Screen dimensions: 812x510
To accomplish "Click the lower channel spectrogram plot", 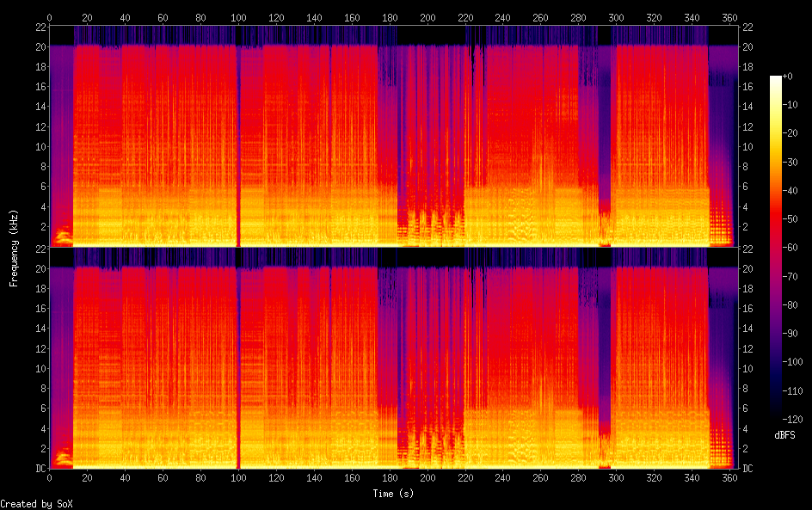I will click(x=394, y=359).
